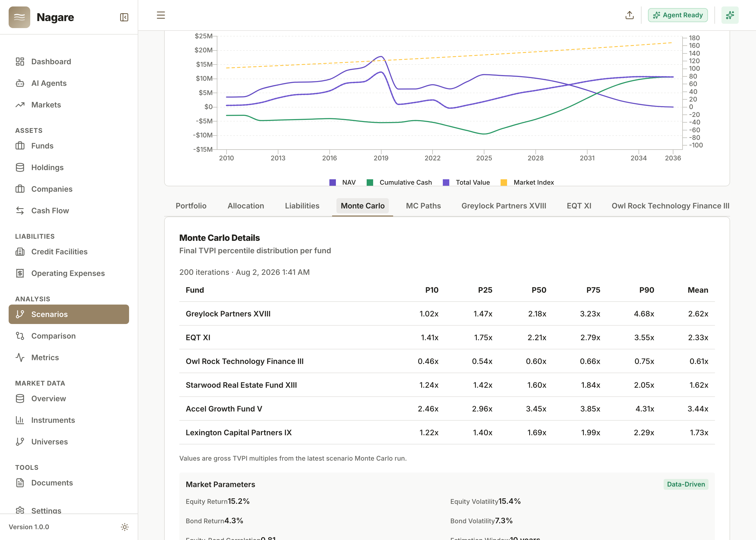This screenshot has height=540, width=756.
Task: Open Owl Rock Technology Finance III tab
Action: (671, 206)
